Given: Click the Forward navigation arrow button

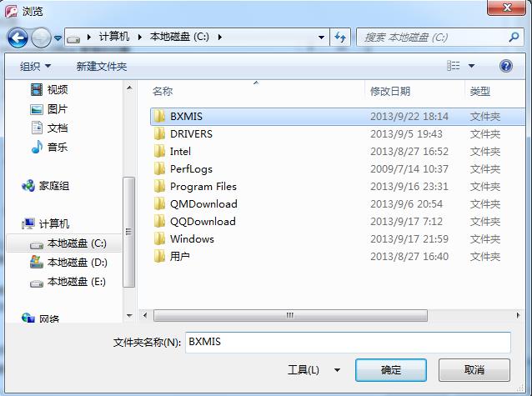Looking at the screenshot, I should coord(41,38).
